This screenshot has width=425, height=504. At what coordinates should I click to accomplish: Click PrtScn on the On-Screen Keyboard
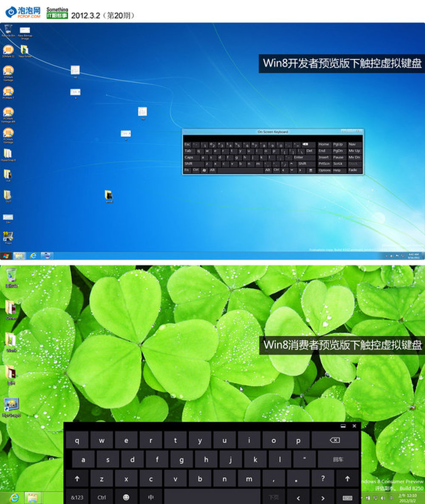click(324, 164)
